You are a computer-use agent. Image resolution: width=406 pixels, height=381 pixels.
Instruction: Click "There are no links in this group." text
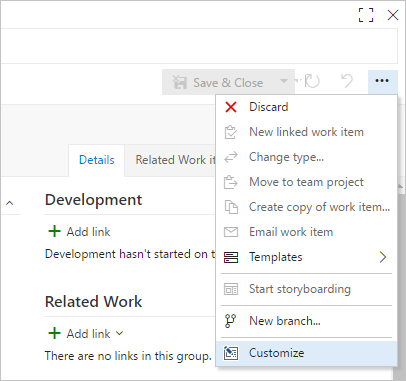(128, 356)
